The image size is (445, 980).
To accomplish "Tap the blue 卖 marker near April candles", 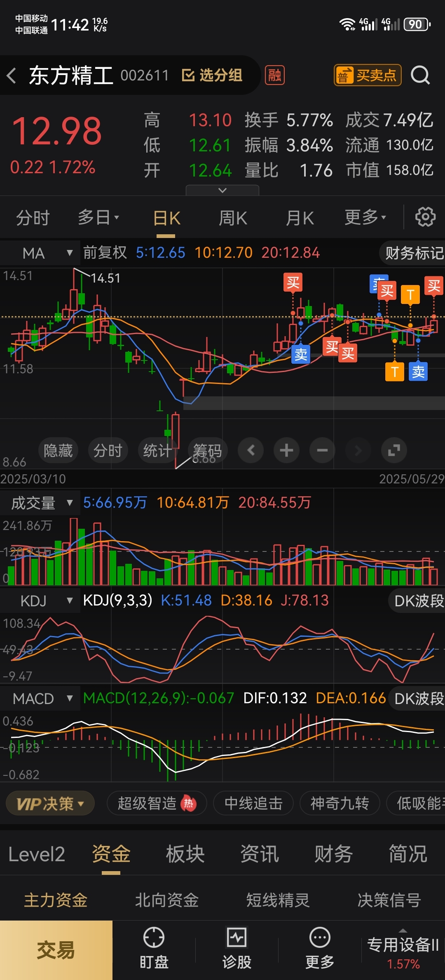I will pos(301,354).
